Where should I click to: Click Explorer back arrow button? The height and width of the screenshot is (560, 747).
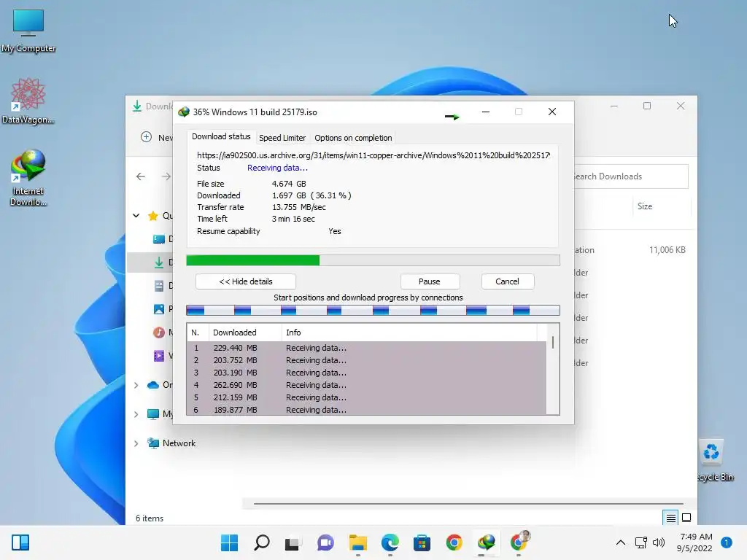pyautogui.click(x=141, y=176)
